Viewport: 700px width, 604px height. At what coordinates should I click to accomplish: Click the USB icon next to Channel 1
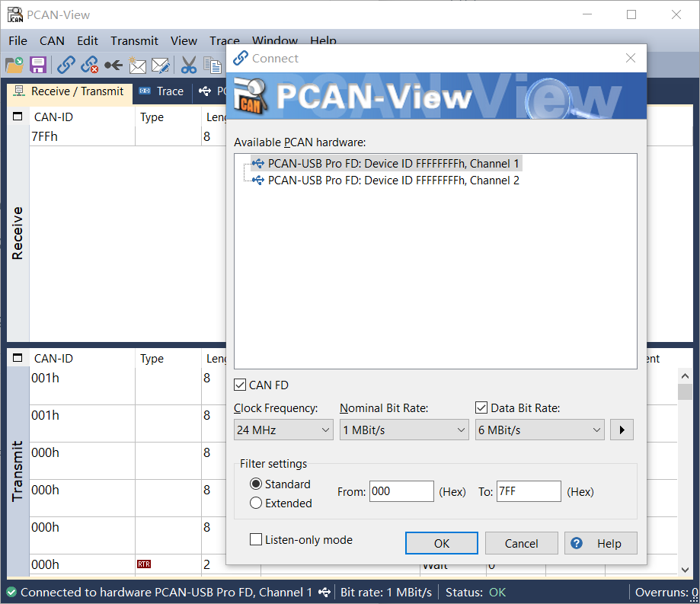pos(258,164)
